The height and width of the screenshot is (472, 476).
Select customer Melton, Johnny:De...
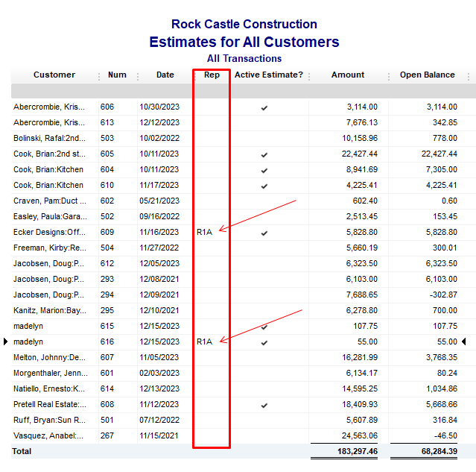[49, 357]
